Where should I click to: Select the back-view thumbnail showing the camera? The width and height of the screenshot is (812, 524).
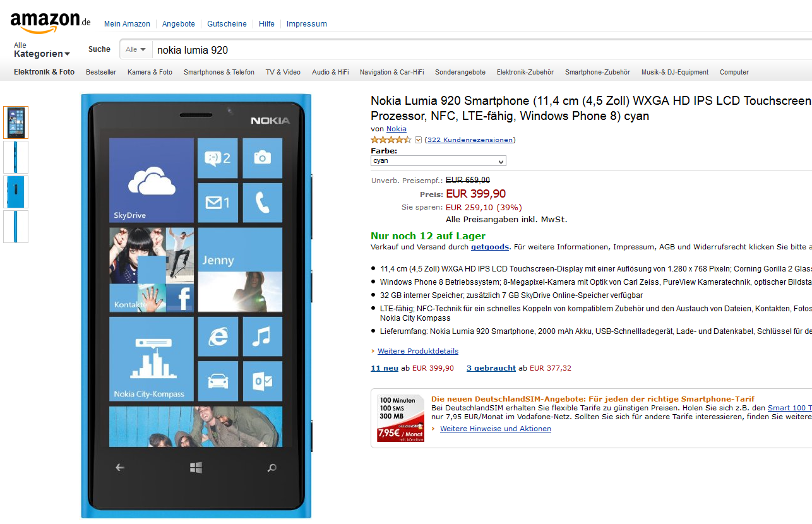(x=16, y=192)
